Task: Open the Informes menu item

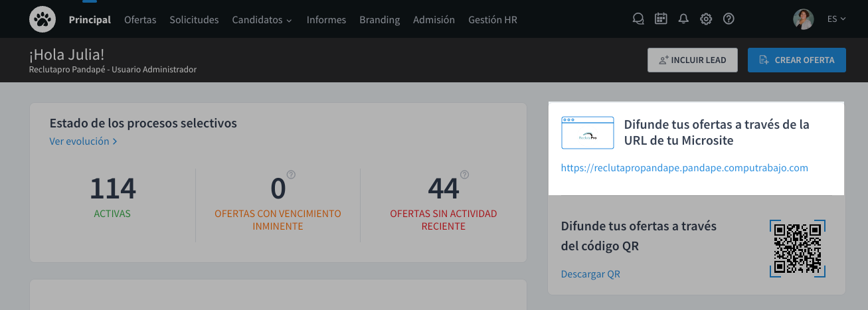Action: pos(326,20)
